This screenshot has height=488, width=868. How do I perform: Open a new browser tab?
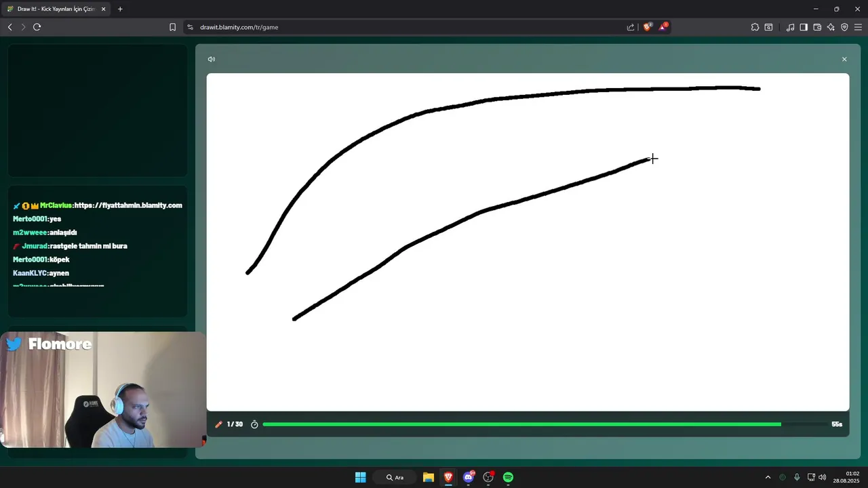coord(120,9)
